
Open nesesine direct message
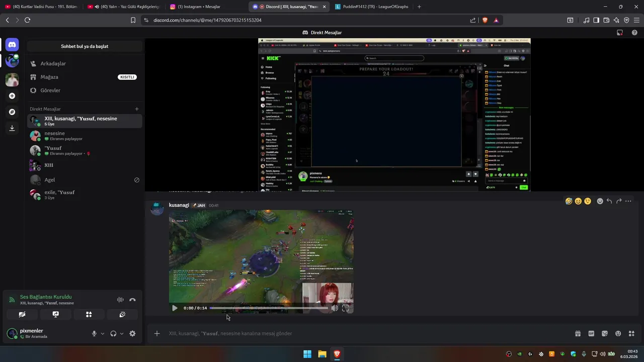85,136
